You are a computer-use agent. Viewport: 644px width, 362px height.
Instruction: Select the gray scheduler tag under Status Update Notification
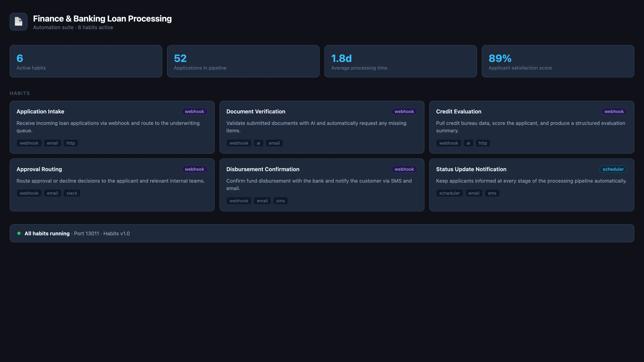(450, 193)
